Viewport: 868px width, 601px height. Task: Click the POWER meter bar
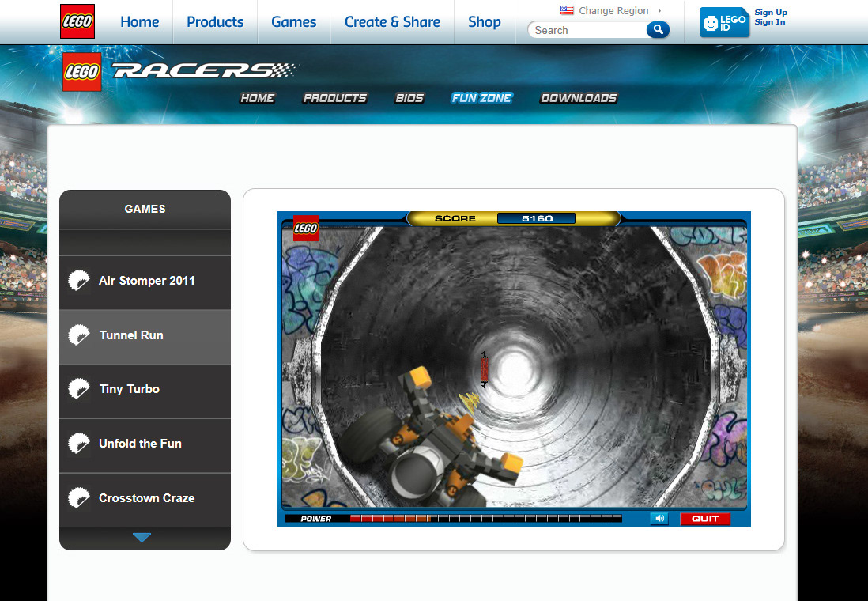[x=485, y=519]
